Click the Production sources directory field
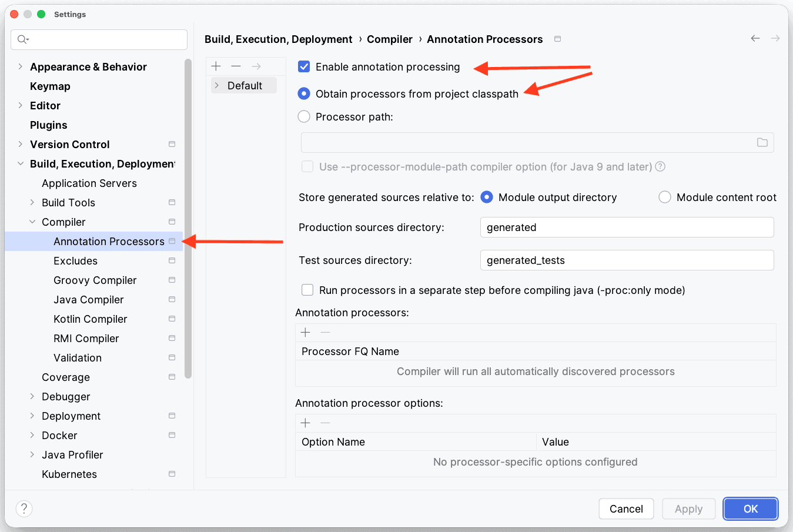Image resolution: width=793 pixels, height=532 pixels. point(626,227)
